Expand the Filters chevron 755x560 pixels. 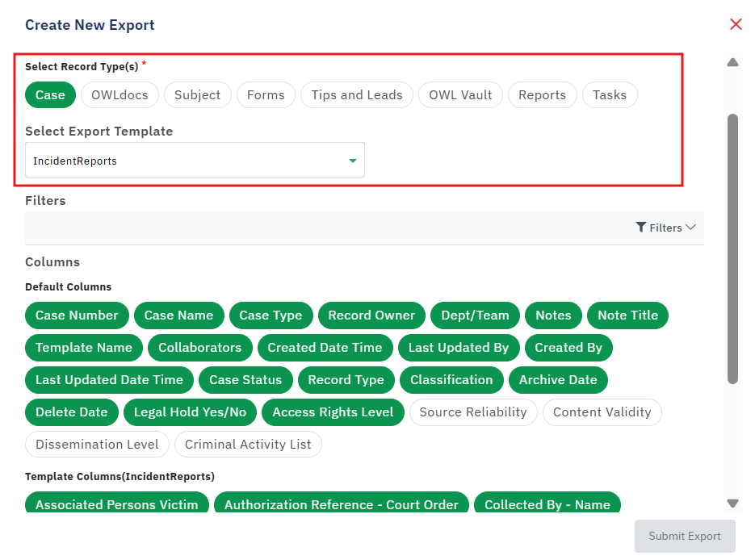pyautogui.click(x=690, y=227)
